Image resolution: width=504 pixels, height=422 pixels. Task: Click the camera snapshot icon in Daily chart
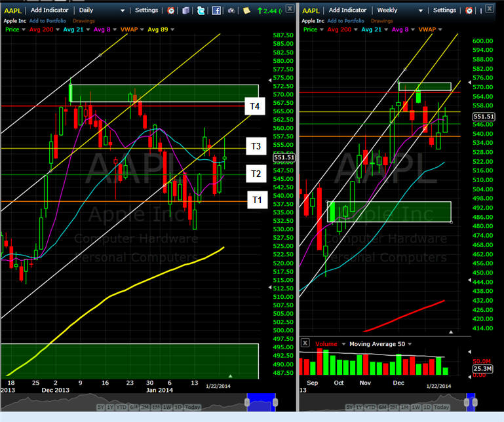point(231,10)
